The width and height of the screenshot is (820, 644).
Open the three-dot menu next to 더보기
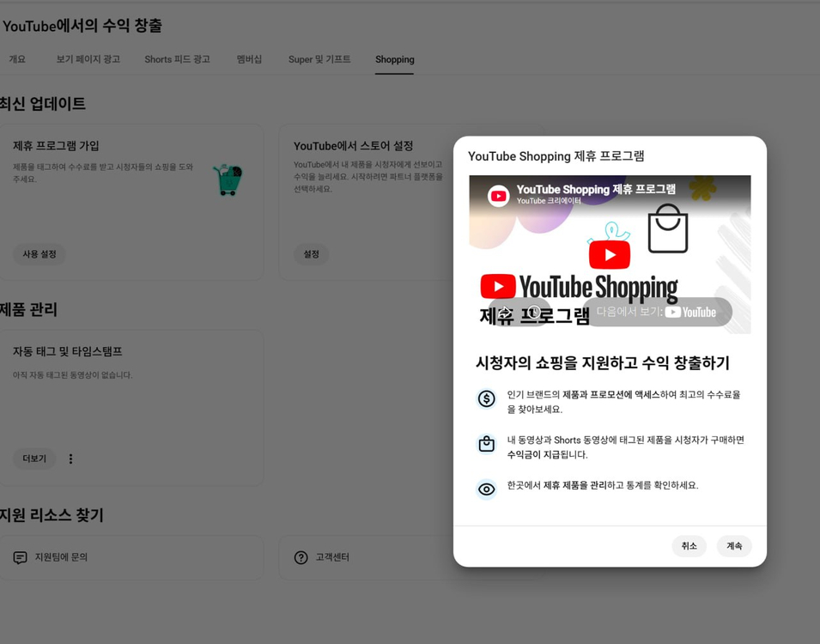pyautogui.click(x=70, y=459)
